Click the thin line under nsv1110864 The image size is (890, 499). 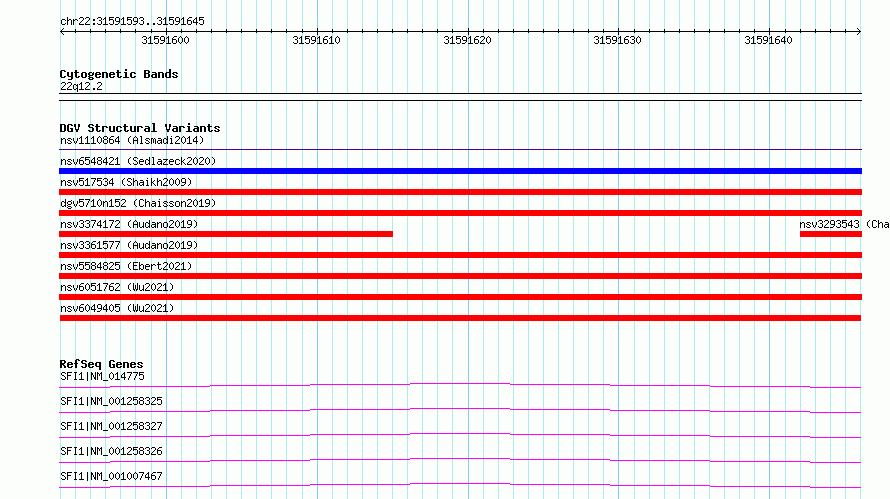click(460, 149)
